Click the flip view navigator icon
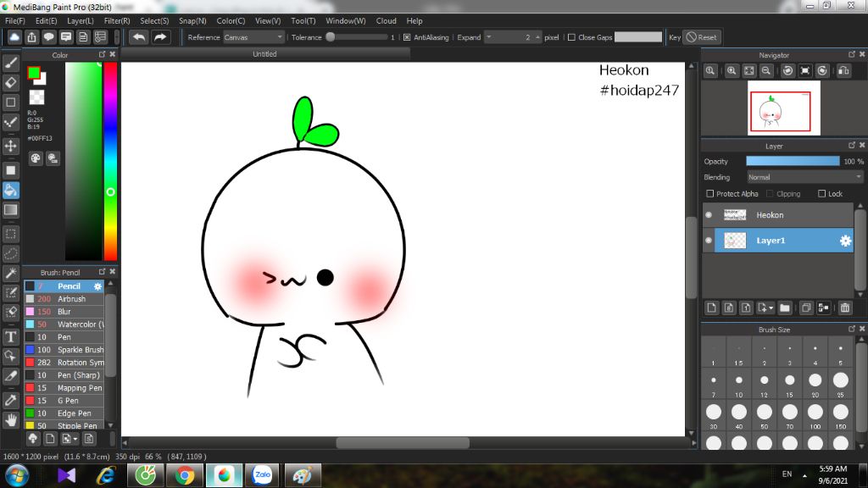The height and width of the screenshot is (488, 868). point(843,71)
